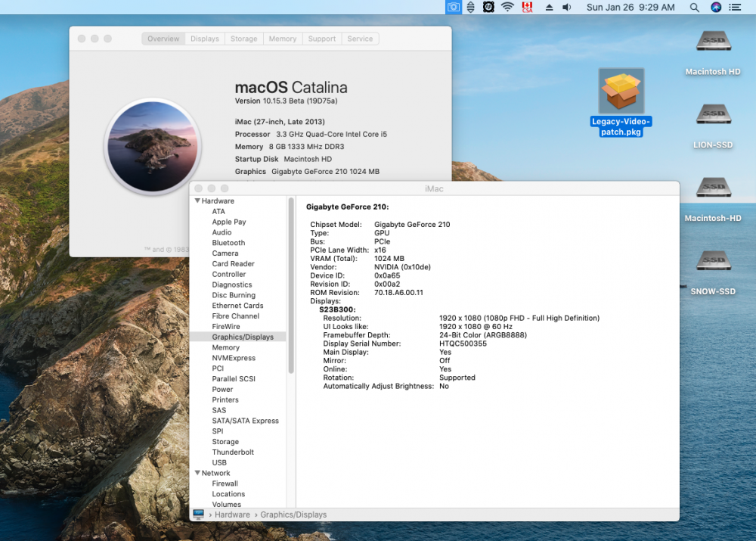The height and width of the screenshot is (541, 756).
Task: Click the S23B300 display name
Action: pyautogui.click(x=337, y=309)
